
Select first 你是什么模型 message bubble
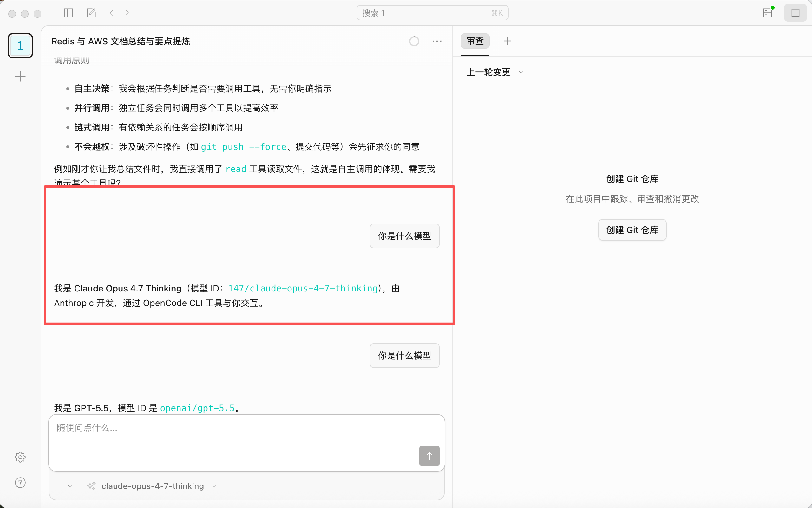pos(405,236)
